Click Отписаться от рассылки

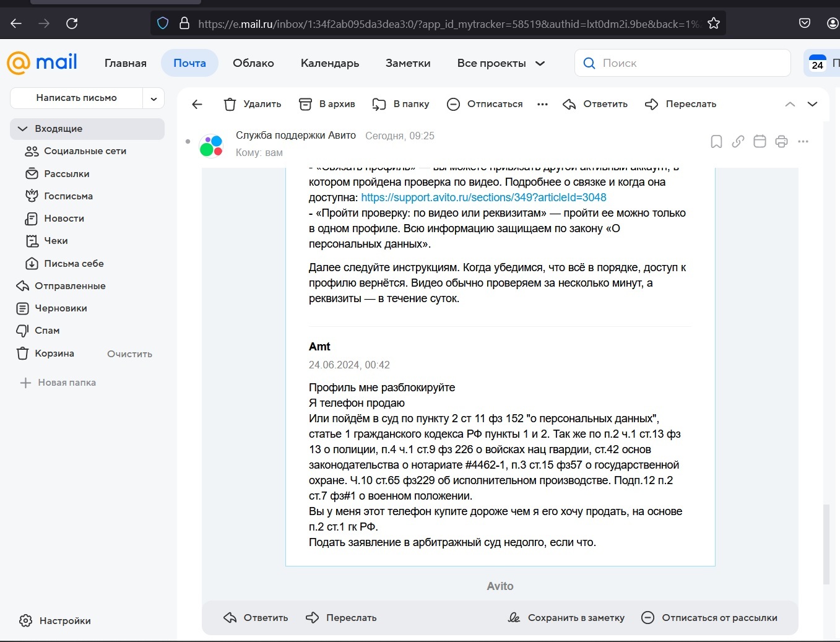click(x=709, y=618)
